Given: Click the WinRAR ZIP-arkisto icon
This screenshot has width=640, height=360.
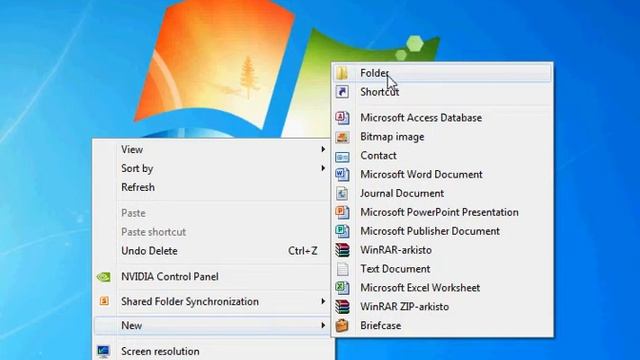Looking at the screenshot, I should [342, 307].
